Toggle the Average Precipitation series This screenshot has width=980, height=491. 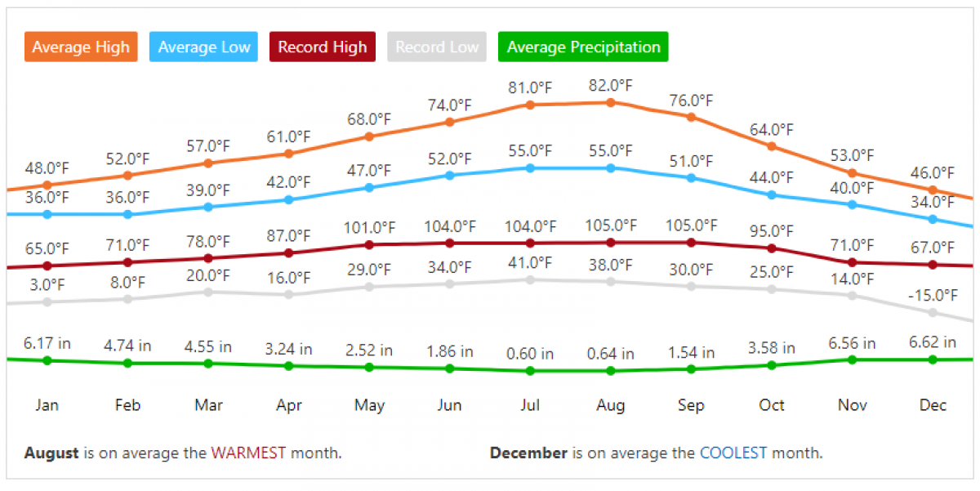(x=583, y=47)
